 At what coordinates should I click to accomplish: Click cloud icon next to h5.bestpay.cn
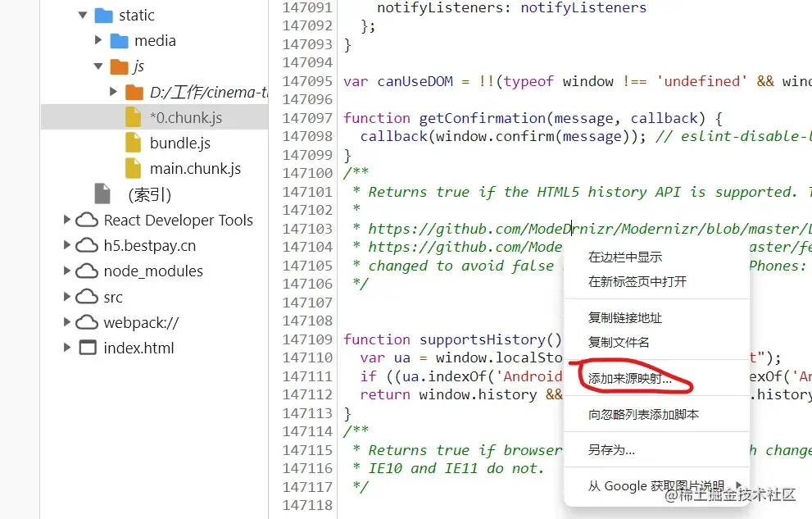point(87,245)
